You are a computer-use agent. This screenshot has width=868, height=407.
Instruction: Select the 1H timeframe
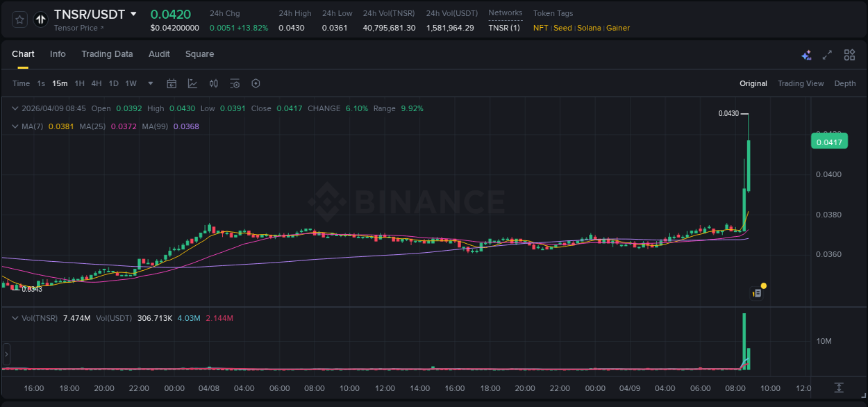[78, 83]
